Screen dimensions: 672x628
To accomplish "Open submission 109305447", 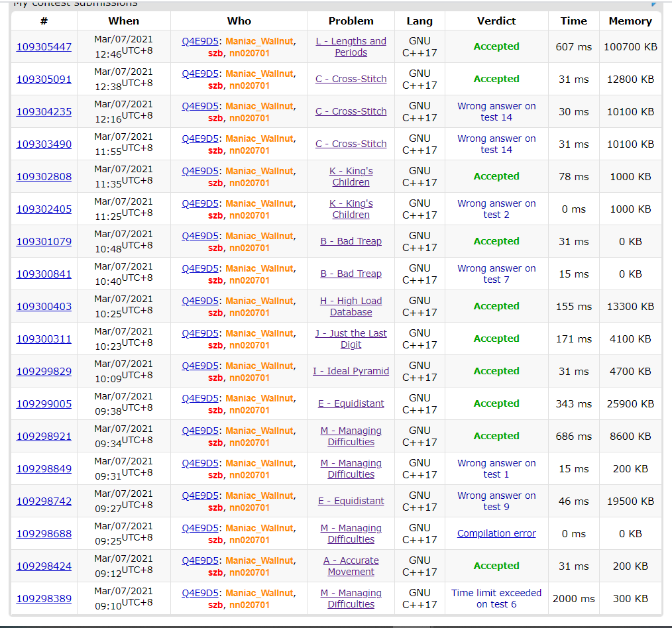I will pyautogui.click(x=44, y=47).
